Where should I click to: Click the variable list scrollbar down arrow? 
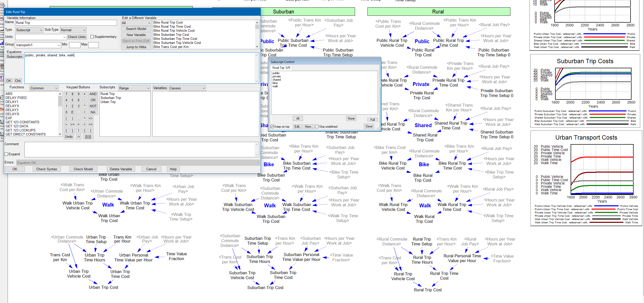click(x=257, y=47)
